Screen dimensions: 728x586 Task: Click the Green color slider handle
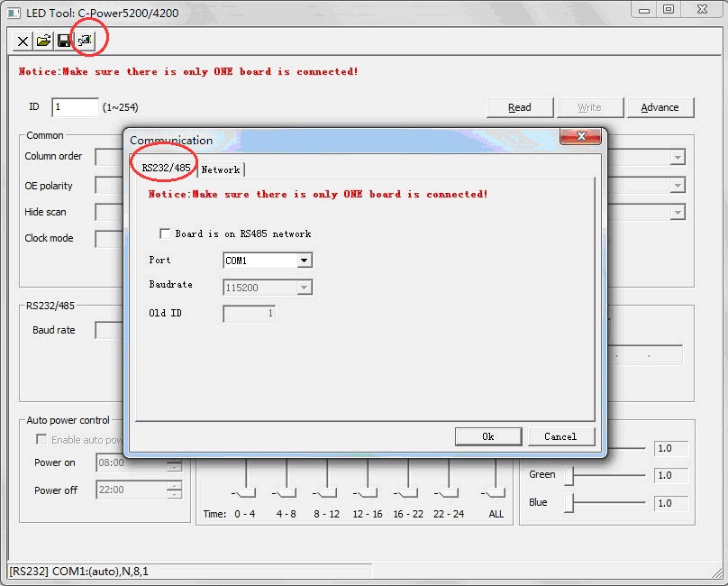pyautogui.click(x=569, y=475)
